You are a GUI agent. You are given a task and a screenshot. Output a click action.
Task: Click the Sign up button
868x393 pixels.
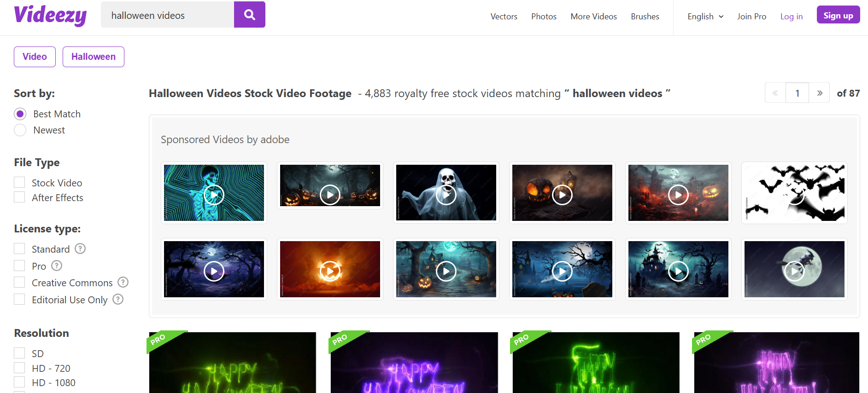[838, 15]
